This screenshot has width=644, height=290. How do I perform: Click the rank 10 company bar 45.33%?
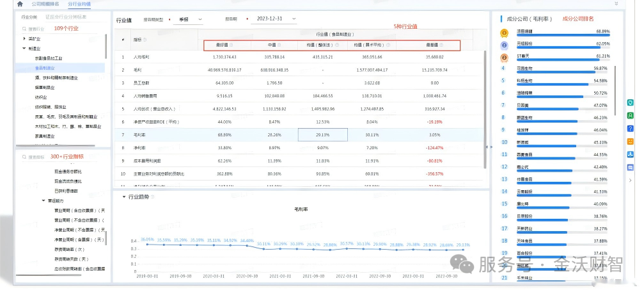[562, 146]
